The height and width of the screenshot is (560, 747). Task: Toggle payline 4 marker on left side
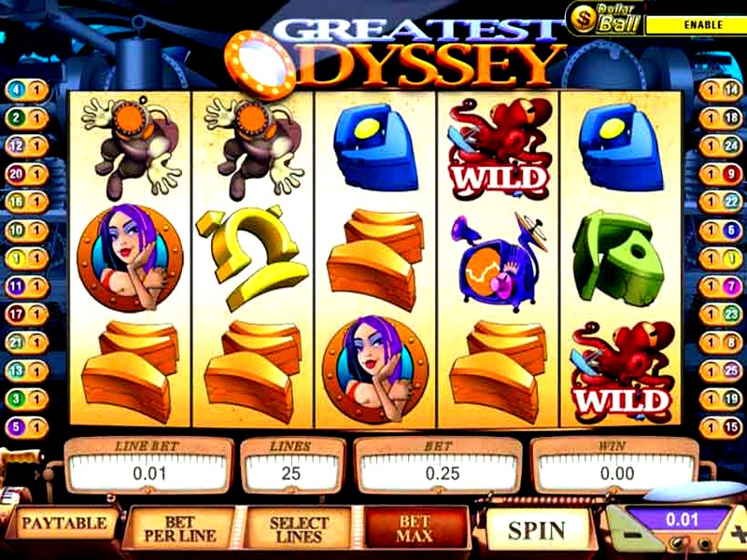27,91
